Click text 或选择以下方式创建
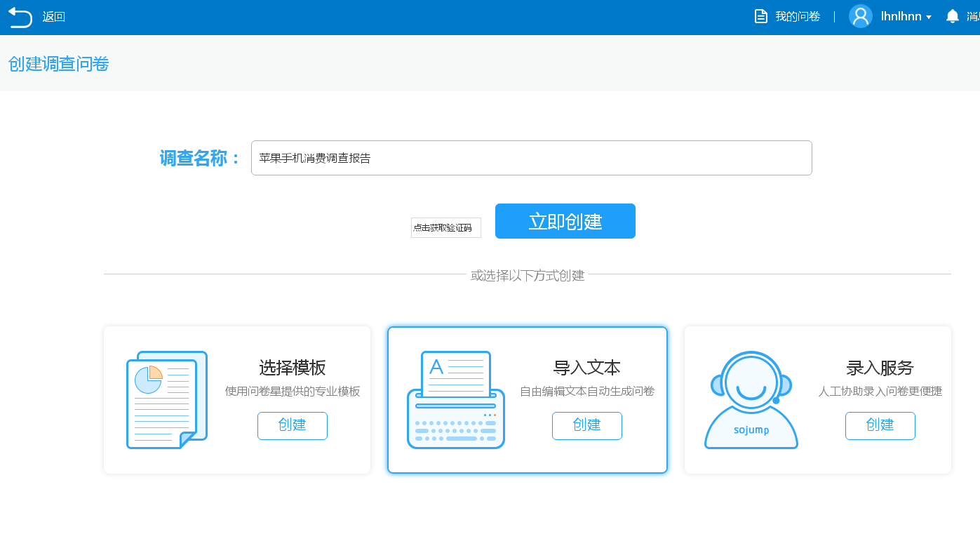 coord(528,275)
